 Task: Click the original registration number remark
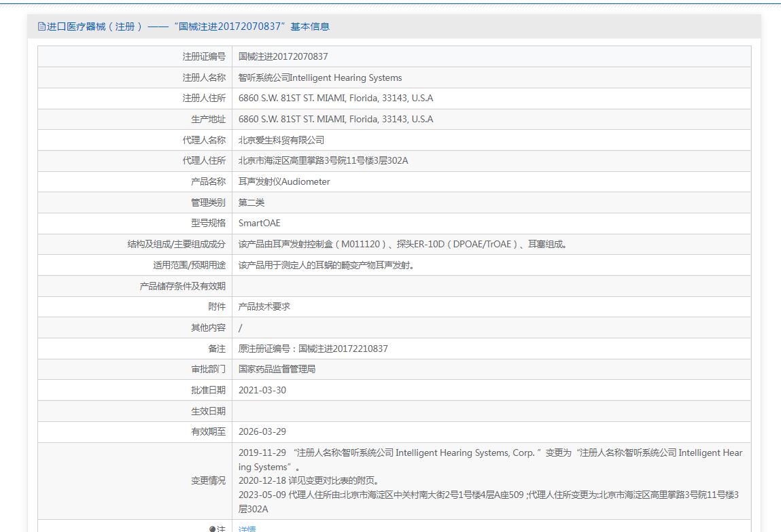click(x=313, y=349)
